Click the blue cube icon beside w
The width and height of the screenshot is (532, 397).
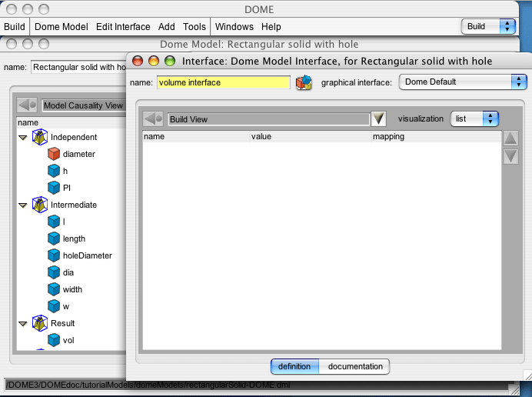click(54, 307)
